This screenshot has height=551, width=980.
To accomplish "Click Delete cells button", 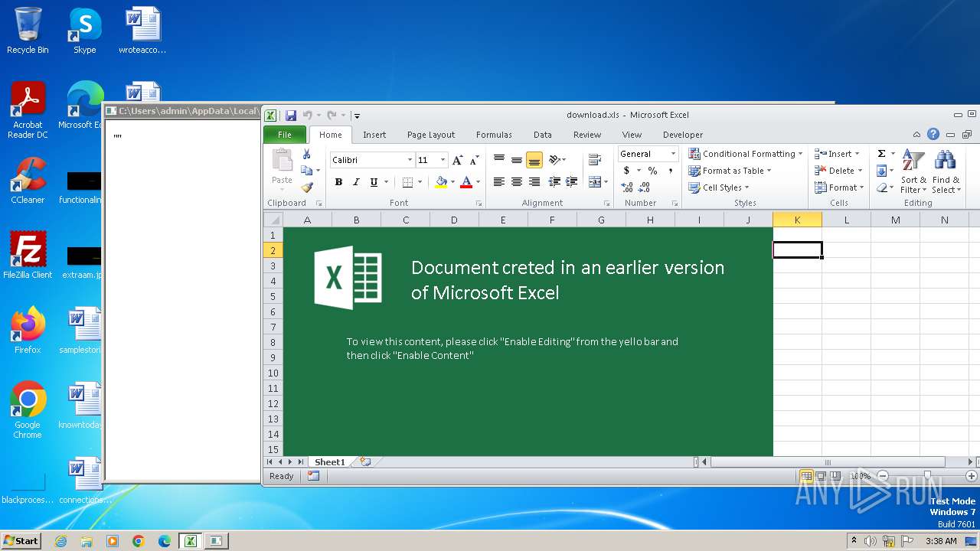I will point(838,171).
